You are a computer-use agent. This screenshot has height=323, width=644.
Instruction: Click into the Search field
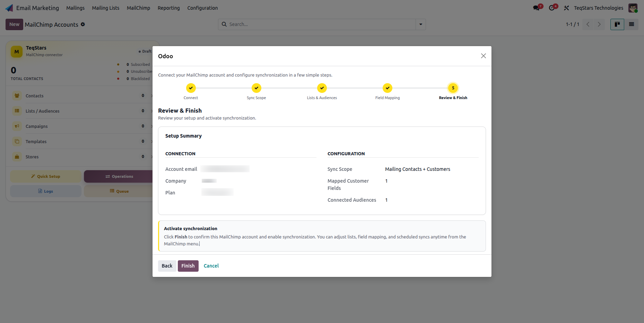tap(321, 24)
